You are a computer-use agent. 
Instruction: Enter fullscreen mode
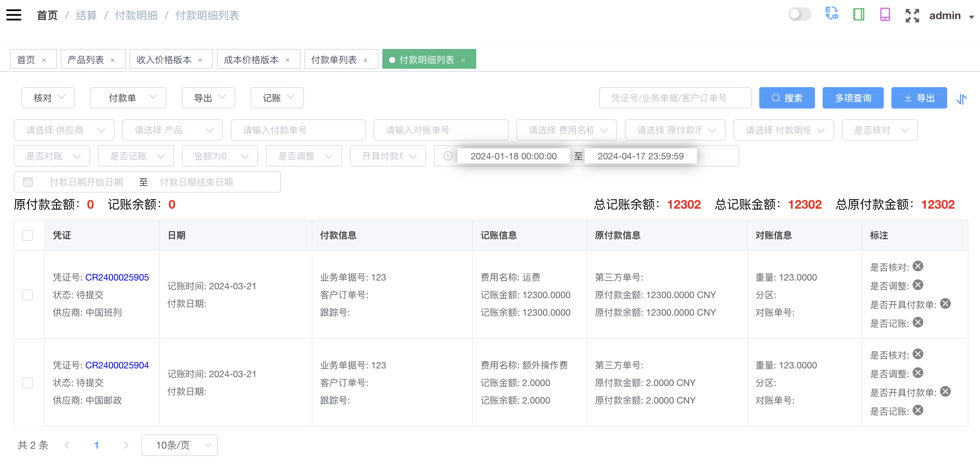[x=912, y=15]
